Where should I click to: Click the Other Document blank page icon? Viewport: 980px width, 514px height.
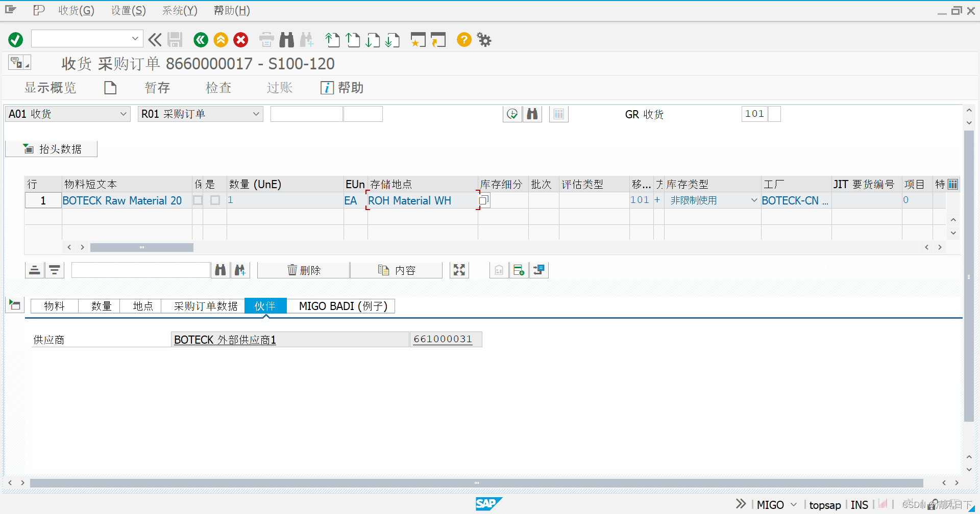click(110, 88)
